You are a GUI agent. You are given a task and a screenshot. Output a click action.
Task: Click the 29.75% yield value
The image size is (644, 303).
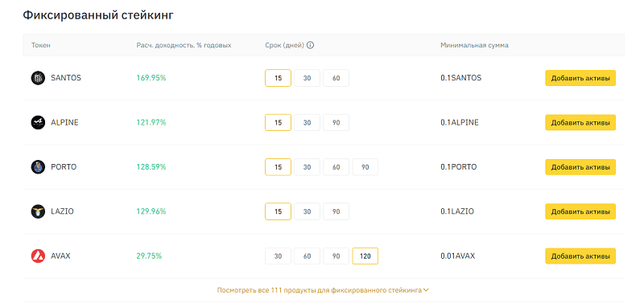click(x=149, y=256)
